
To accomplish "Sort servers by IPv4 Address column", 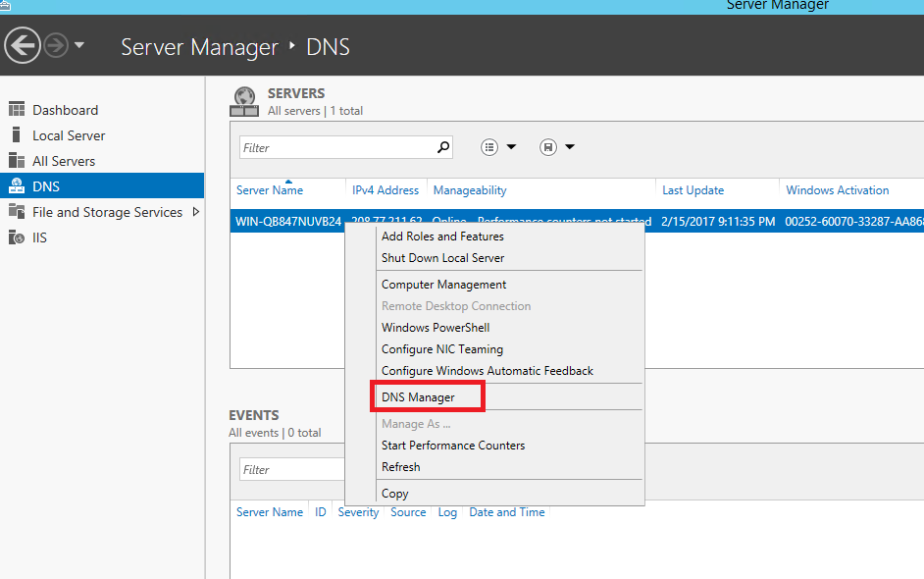I will 385,190.
